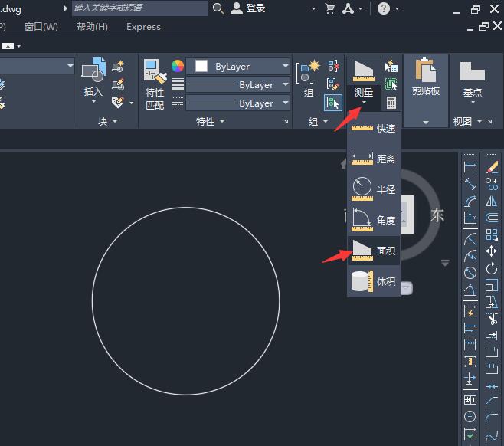
Task: Select the Offset tool
Action: [492, 218]
